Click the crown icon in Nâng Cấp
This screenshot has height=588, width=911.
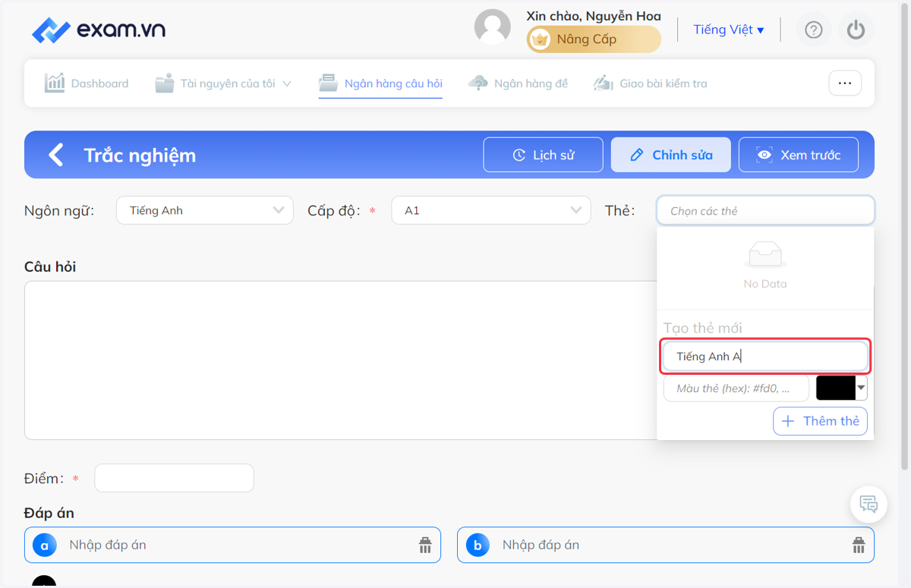pos(540,39)
